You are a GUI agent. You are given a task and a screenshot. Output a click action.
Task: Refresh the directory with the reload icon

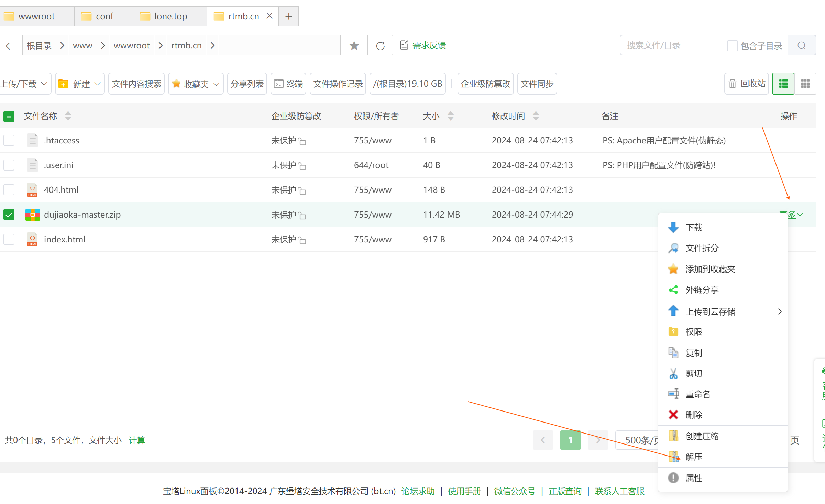coord(380,45)
